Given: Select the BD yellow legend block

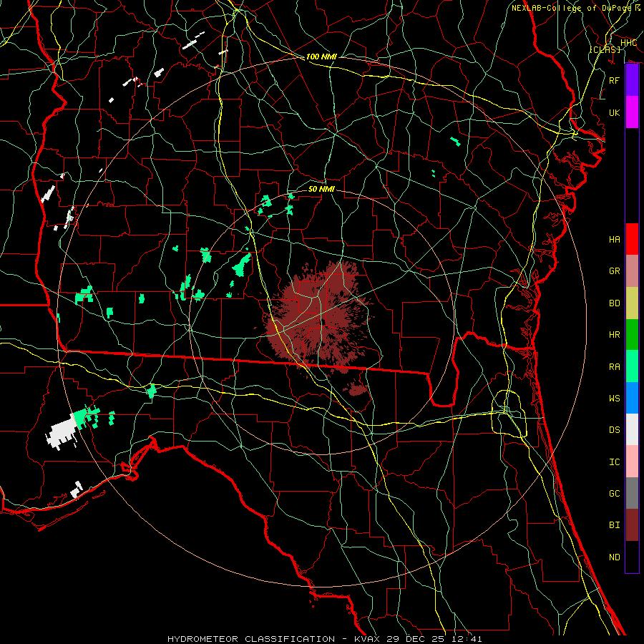Looking at the screenshot, I should tap(632, 303).
